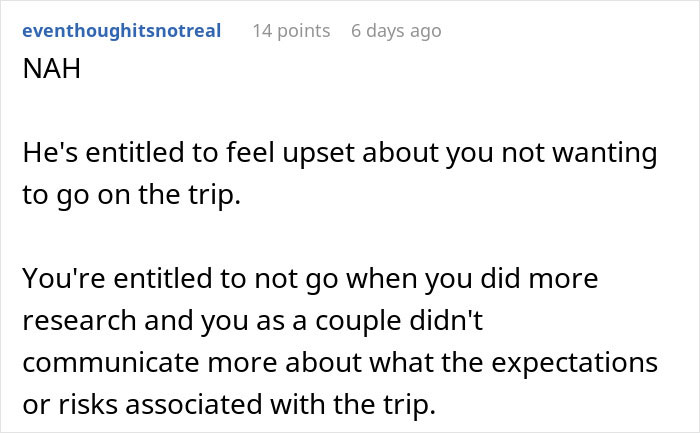Click the line "to go on the trip."
This screenshot has height=433, width=700.
(x=132, y=195)
